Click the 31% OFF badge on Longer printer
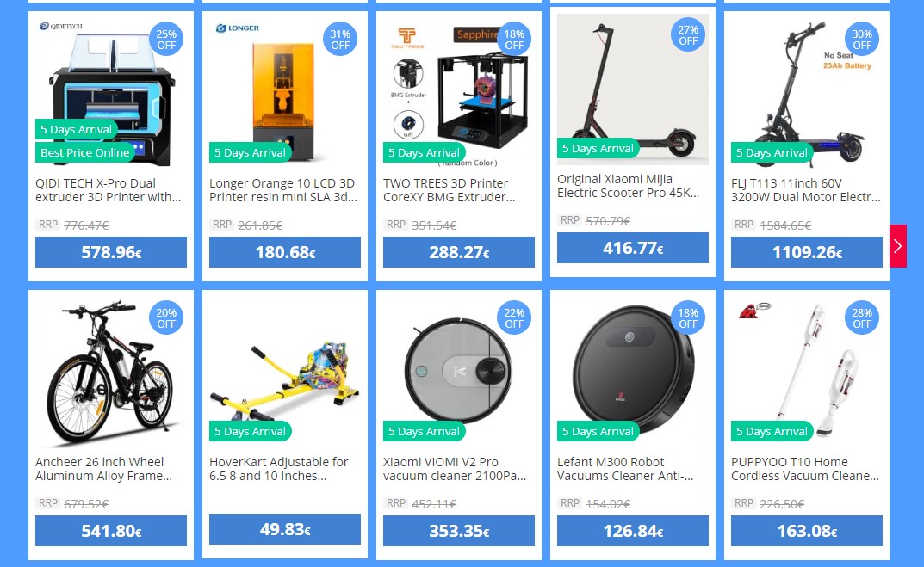The width and height of the screenshot is (924, 567). [340, 40]
